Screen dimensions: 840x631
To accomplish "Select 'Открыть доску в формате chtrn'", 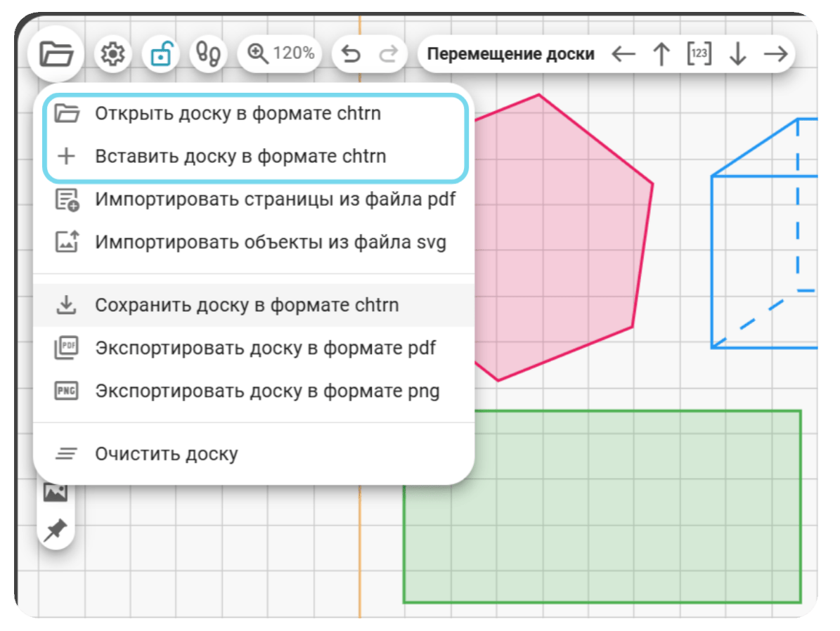I will coord(254,114).
